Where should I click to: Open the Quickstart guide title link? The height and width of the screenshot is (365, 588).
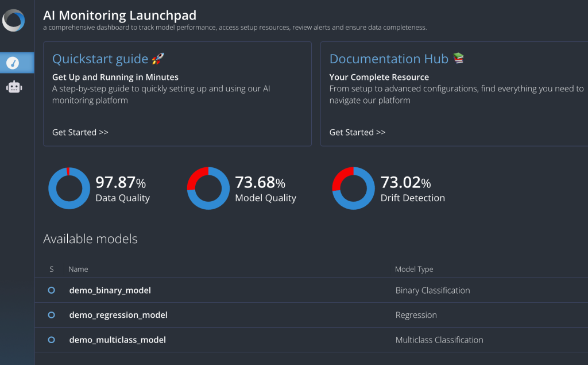coord(100,59)
